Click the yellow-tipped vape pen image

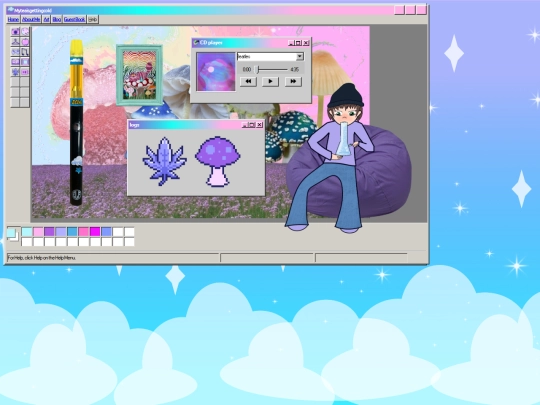(x=76, y=122)
